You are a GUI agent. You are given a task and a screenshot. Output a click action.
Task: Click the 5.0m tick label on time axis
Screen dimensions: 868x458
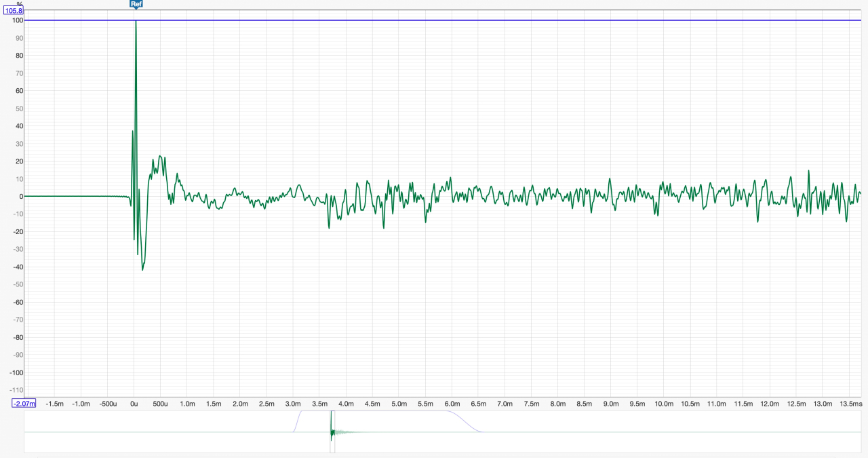point(399,404)
